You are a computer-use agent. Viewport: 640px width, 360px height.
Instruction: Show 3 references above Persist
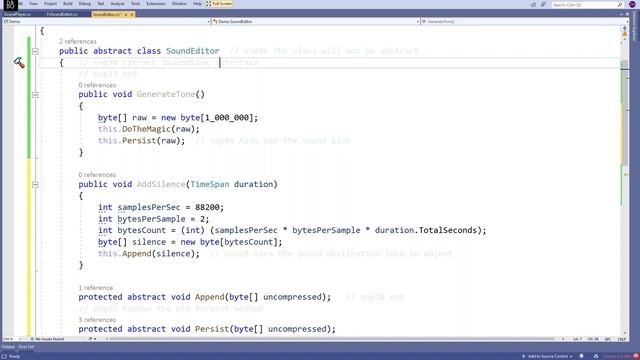click(97, 320)
